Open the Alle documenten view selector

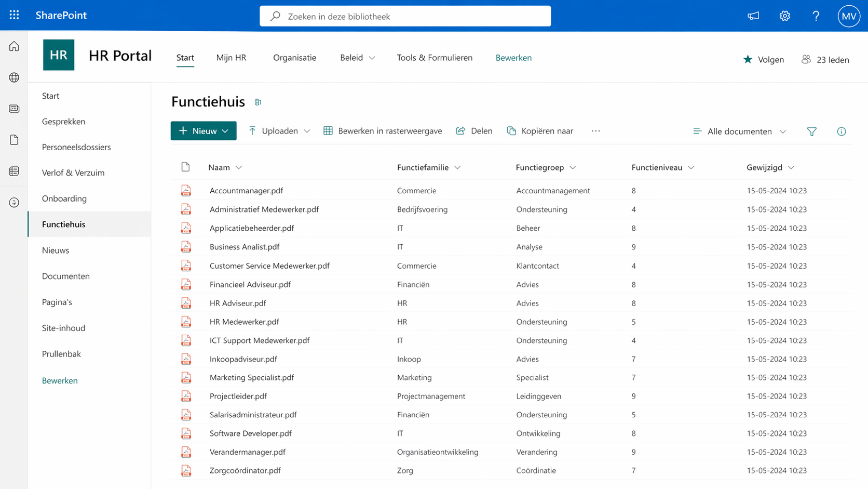click(x=739, y=131)
